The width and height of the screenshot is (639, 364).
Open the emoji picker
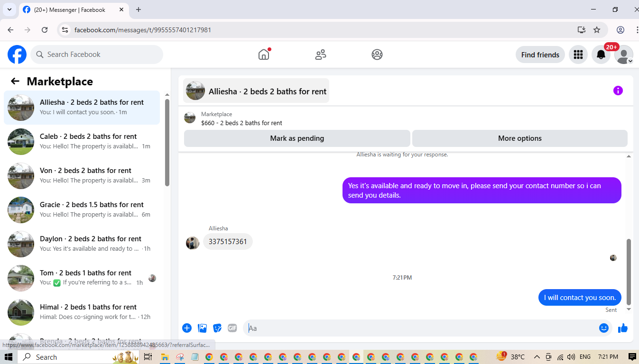[604, 328]
